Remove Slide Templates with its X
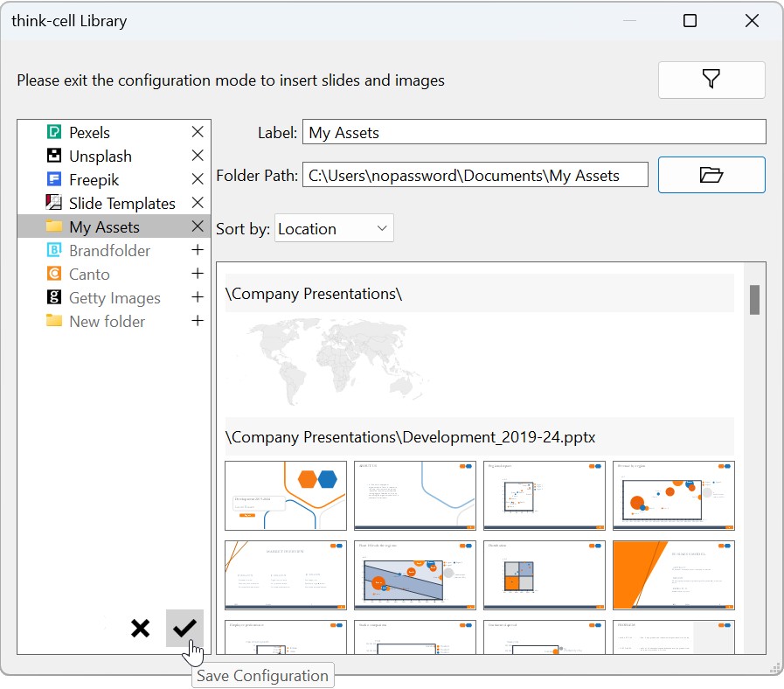Image resolution: width=784 pixels, height=689 pixels. pyautogui.click(x=198, y=202)
